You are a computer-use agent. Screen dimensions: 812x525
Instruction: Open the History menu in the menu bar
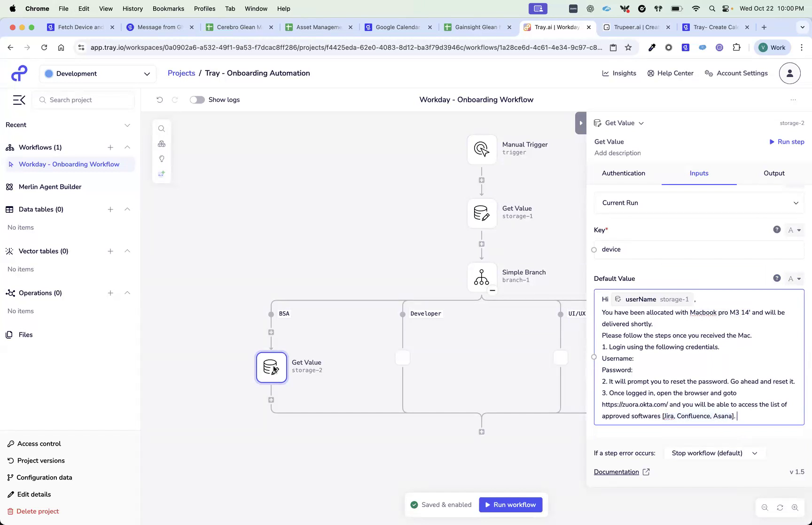pyautogui.click(x=133, y=8)
